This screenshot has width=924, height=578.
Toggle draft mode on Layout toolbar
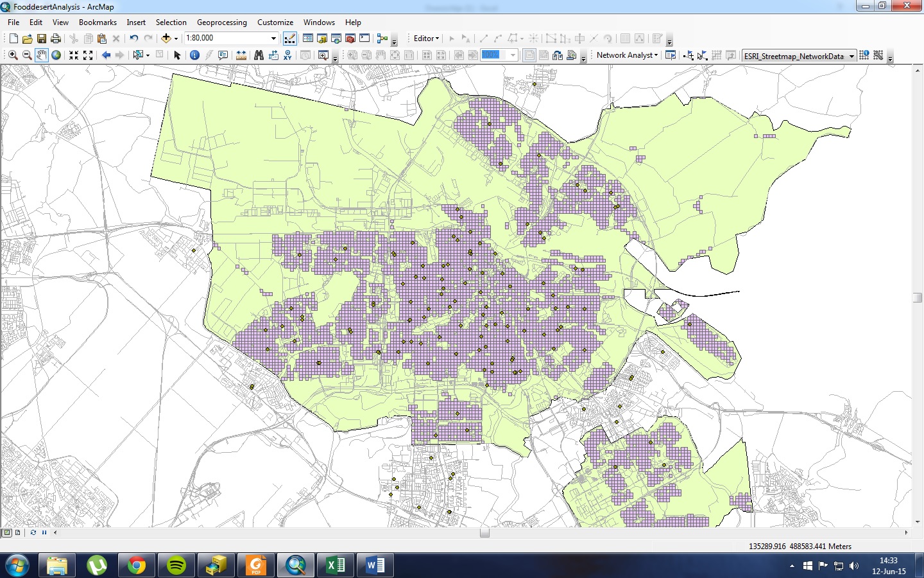coord(529,55)
